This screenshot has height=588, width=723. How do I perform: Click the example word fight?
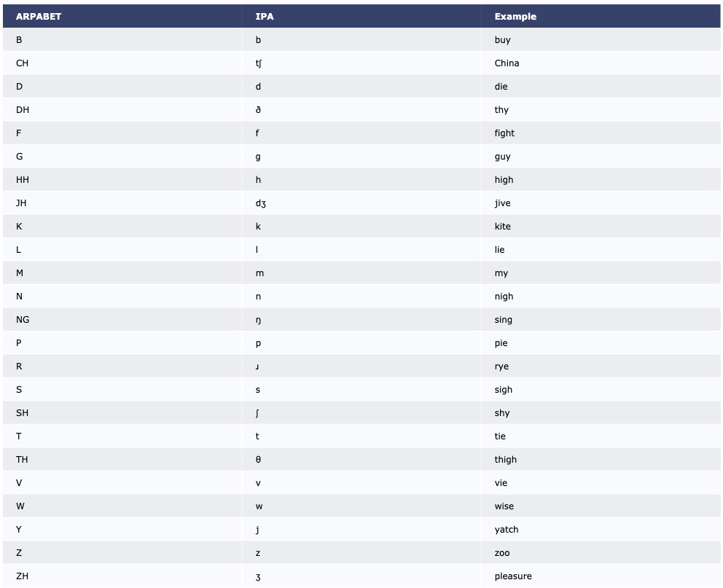504,133
